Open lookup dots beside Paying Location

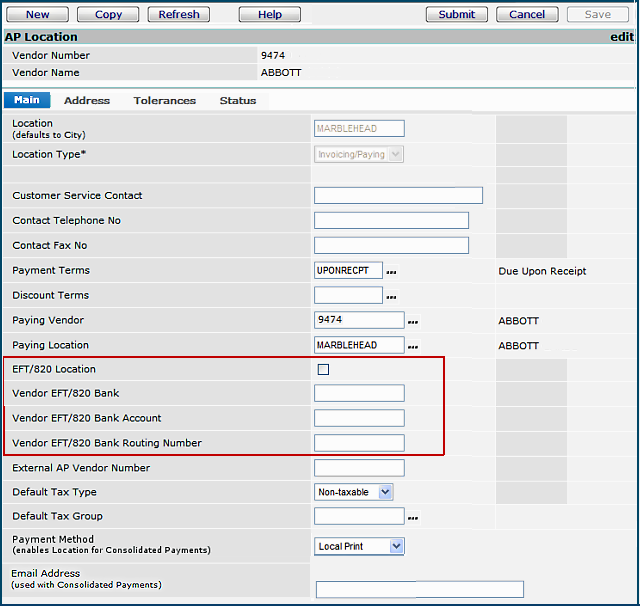tap(413, 346)
